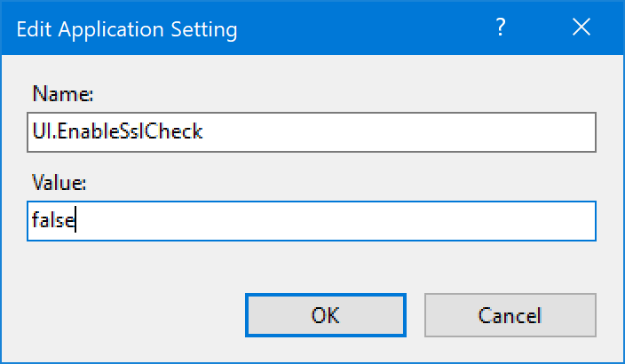Screen dimensions: 625x364
Task: Click the "Cancel" text label on its button
Action: coord(510,315)
